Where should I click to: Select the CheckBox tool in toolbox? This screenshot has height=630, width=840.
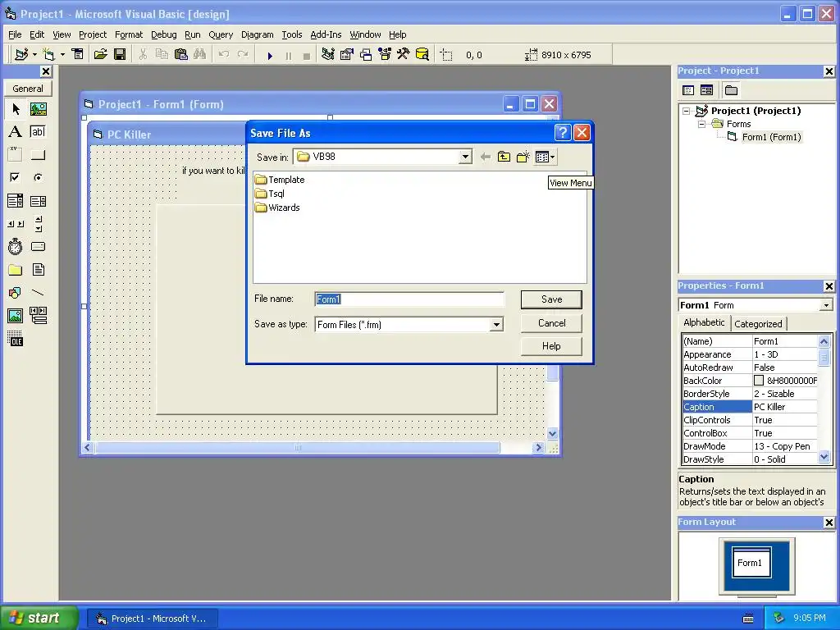[x=16, y=177]
